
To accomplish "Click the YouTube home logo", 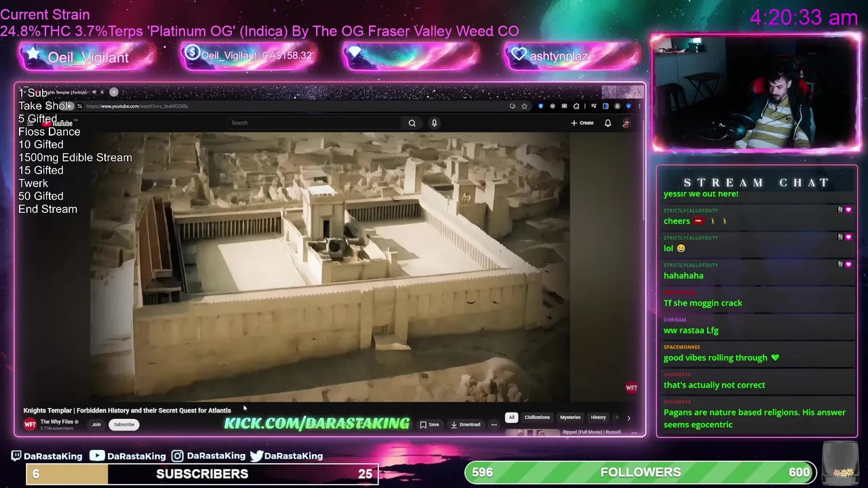I will (59, 123).
